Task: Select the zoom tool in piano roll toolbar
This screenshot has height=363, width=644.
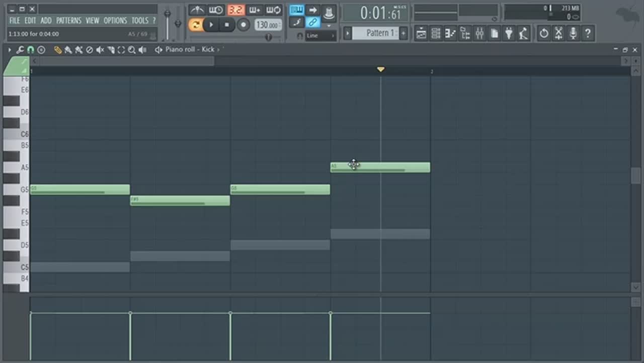Action: (x=131, y=50)
